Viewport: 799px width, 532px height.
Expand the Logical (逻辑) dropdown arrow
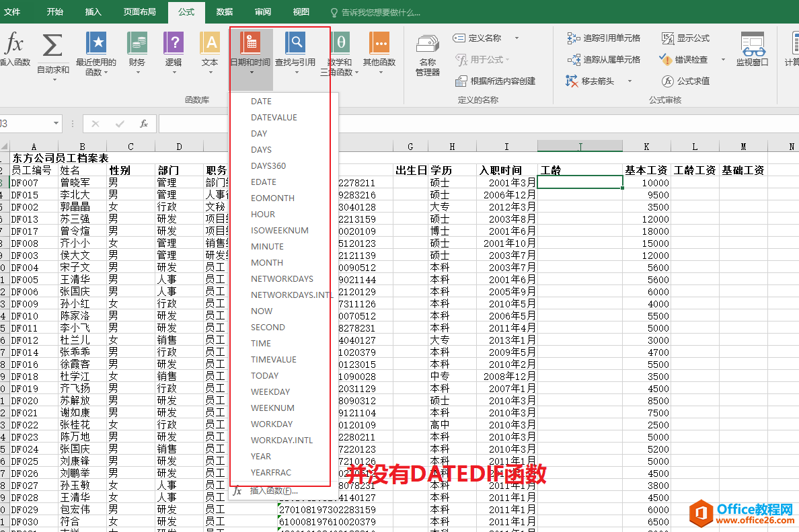coord(174,73)
